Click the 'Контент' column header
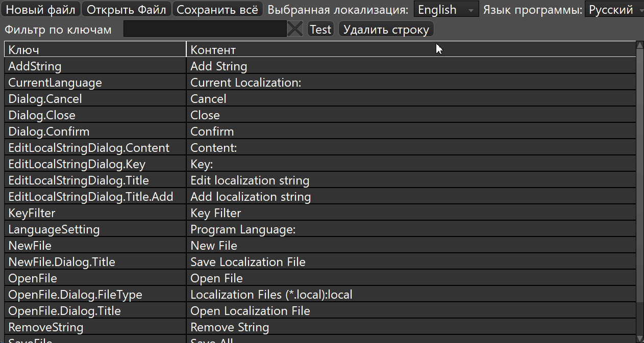Image resolution: width=644 pixels, height=343 pixels. coord(411,49)
